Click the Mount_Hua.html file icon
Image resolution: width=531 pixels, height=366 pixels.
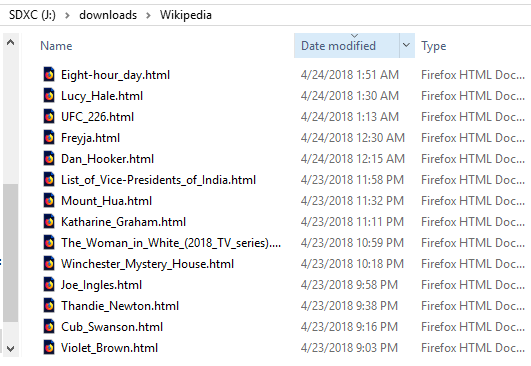pyautogui.click(x=49, y=200)
